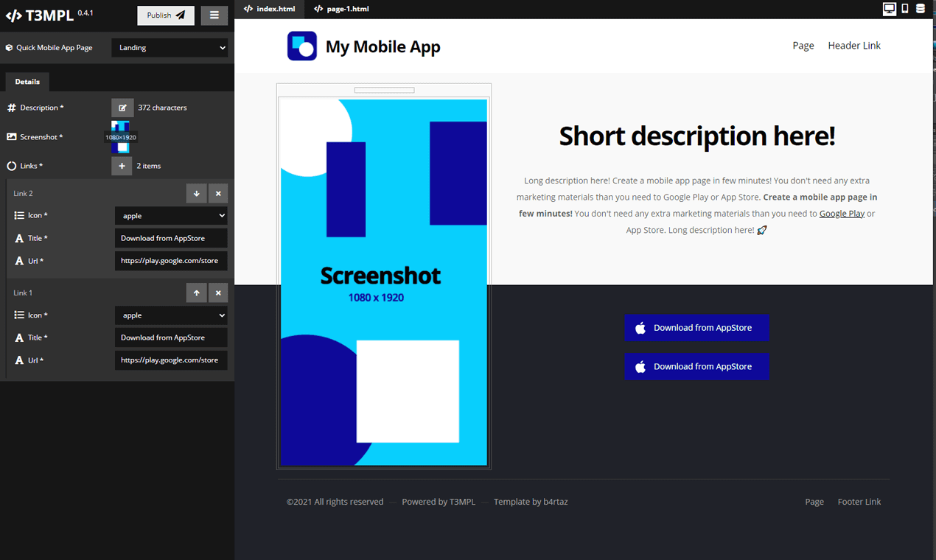
Task: Expand Link 2 Icon dropdown
Action: 170,216
